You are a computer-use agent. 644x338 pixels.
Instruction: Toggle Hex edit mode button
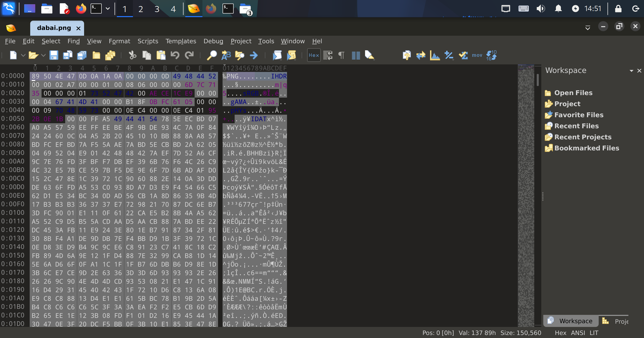[314, 55]
